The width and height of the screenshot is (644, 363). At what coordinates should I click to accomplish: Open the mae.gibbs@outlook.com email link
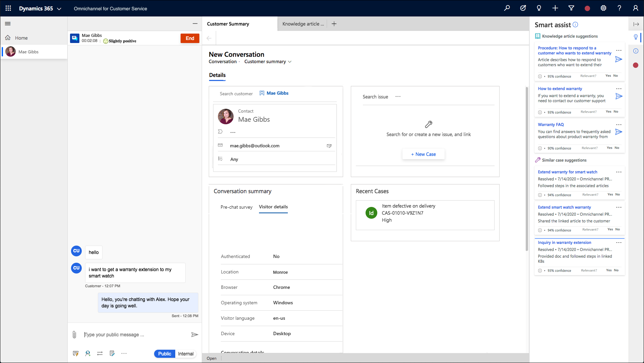[x=254, y=145]
